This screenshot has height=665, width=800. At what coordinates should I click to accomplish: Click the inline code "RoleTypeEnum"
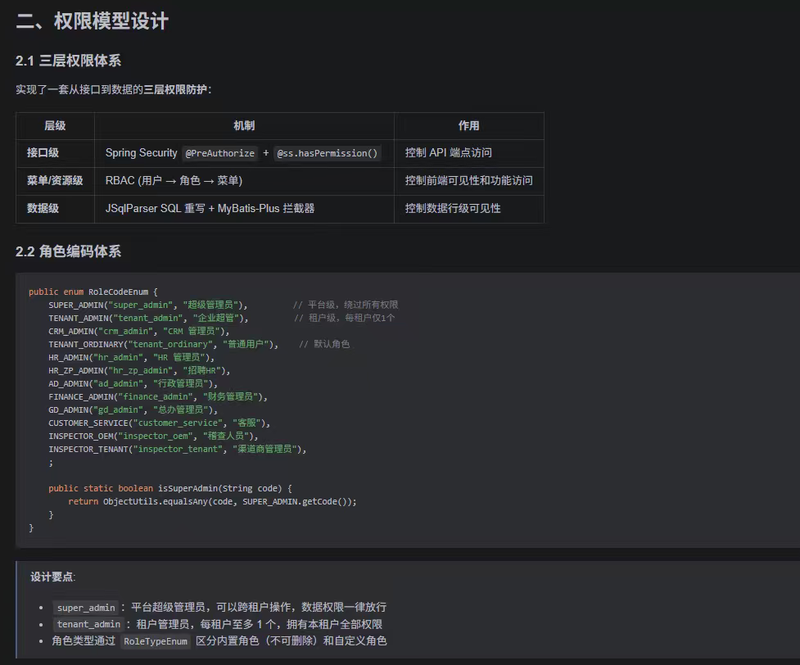click(156, 642)
